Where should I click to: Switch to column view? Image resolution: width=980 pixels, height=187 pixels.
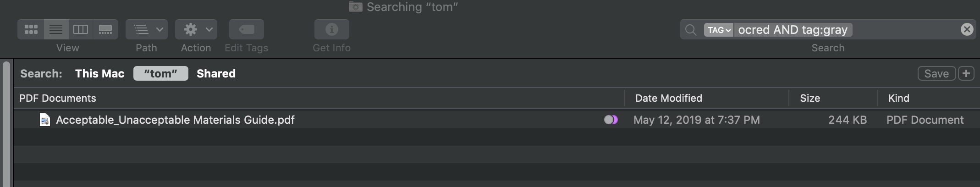81,30
